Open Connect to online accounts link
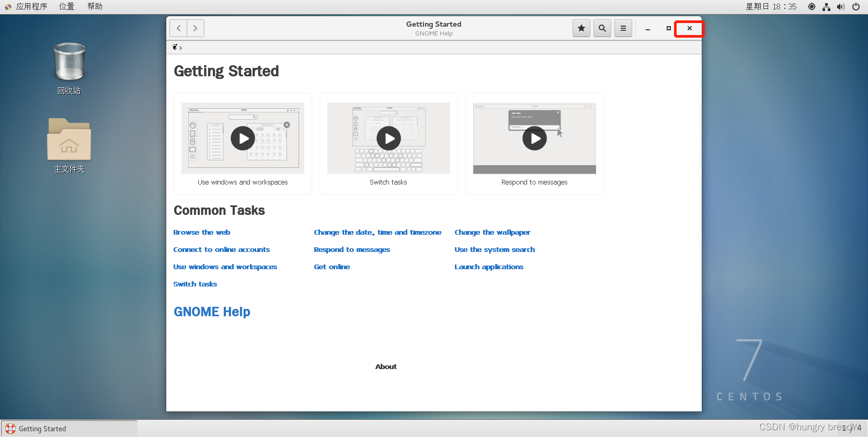This screenshot has height=437, width=868. (222, 250)
